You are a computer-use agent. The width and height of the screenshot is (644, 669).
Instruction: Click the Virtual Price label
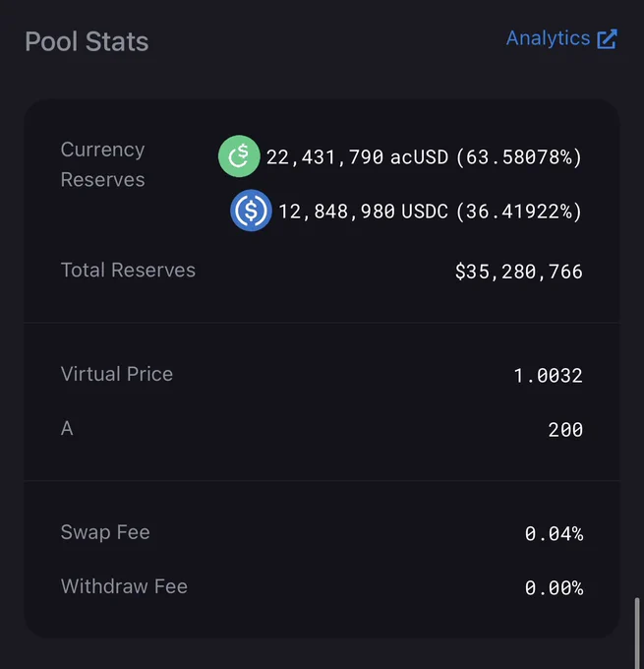click(117, 374)
